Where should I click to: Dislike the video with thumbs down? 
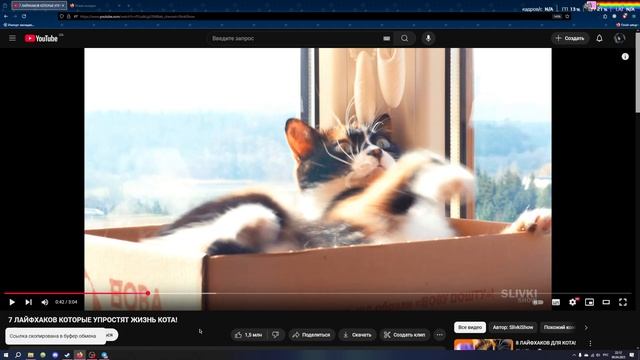click(276, 335)
